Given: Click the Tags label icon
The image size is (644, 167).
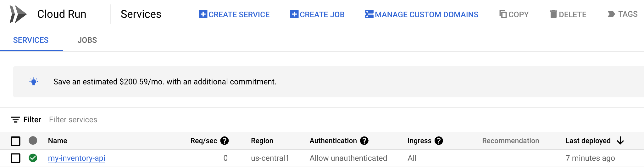Looking at the screenshot, I should 611,14.
